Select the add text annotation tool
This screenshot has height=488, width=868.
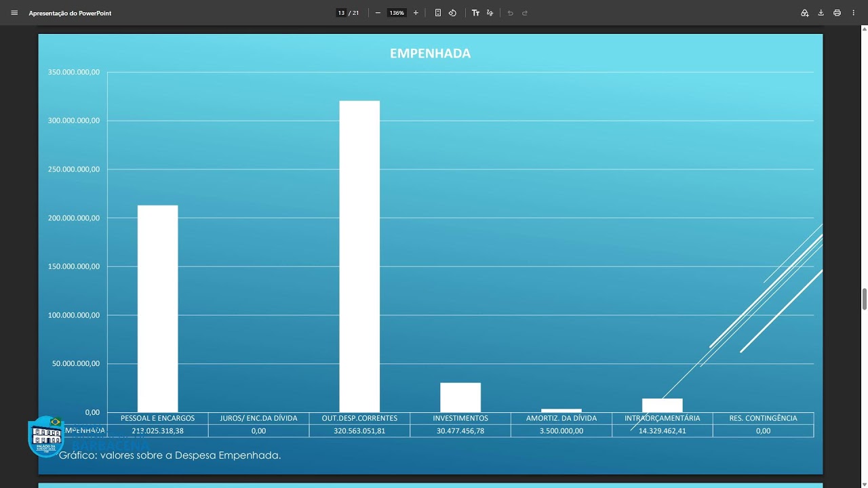tap(475, 13)
